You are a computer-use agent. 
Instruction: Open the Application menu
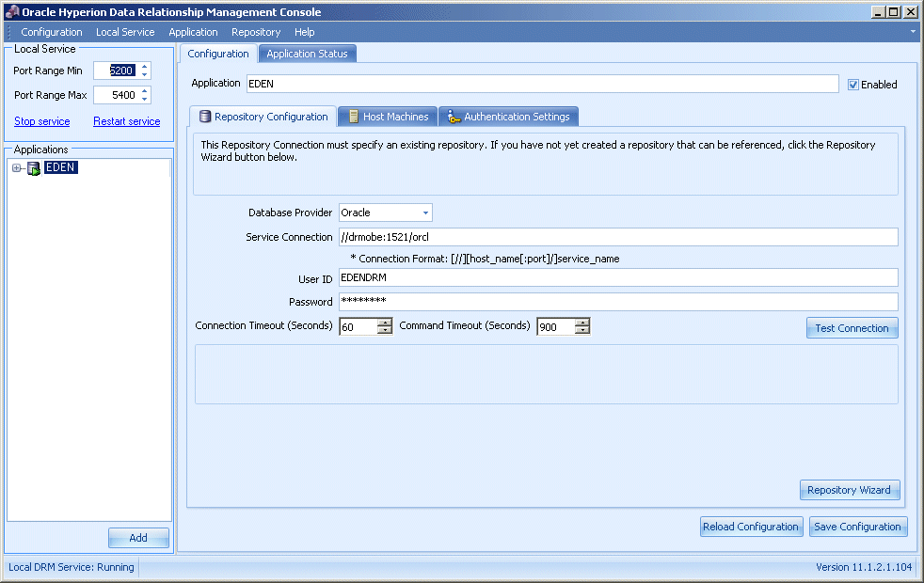coord(193,32)
